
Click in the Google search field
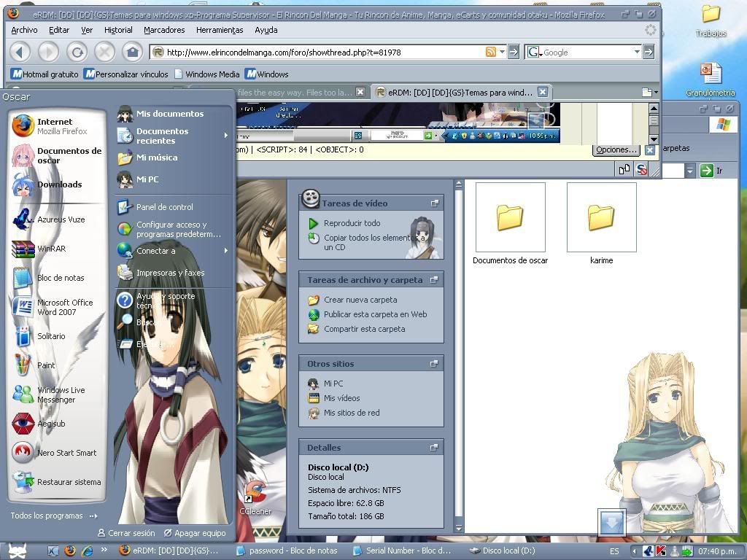click(x=587, y=52)
